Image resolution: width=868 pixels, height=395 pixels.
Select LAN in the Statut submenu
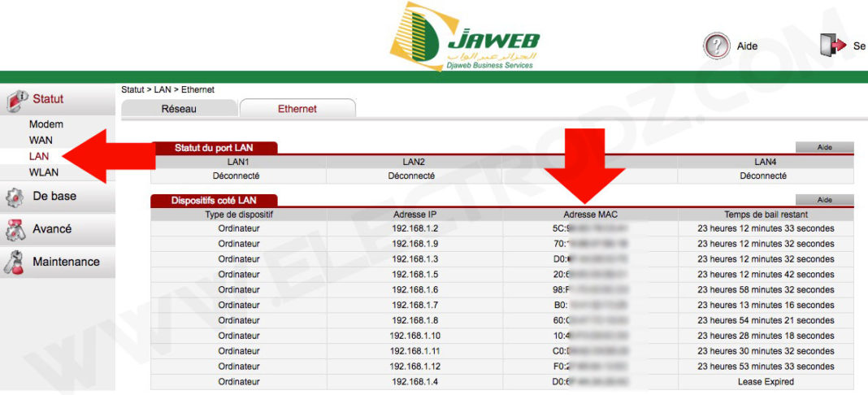pyautogui.click(x=39, y=157)
